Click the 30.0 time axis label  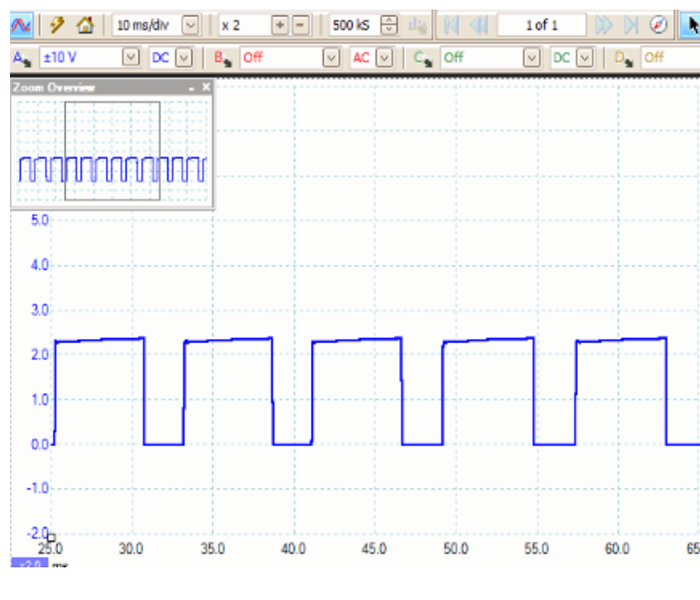tap(131, 548)
